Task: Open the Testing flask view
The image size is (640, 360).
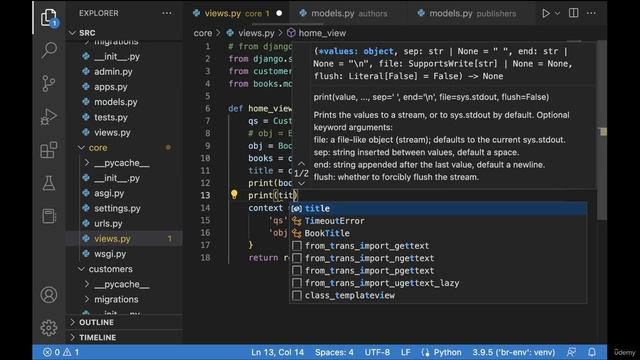Action: 49,183
